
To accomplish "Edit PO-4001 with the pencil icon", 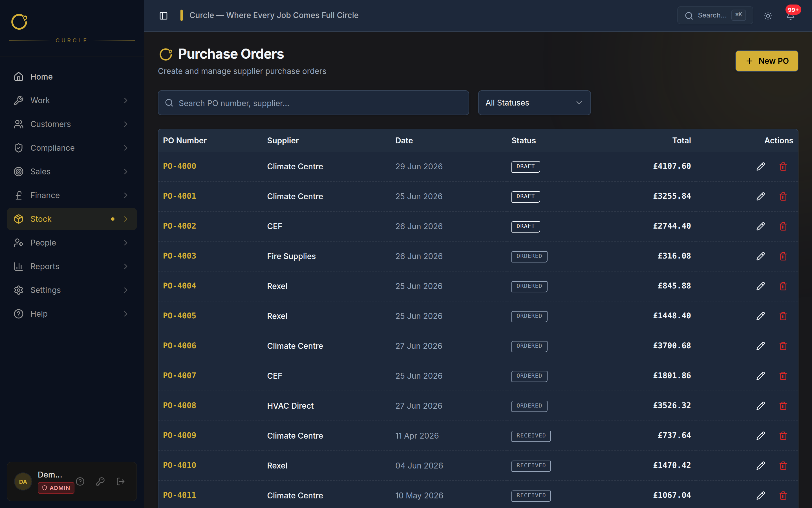I will 760,196.
